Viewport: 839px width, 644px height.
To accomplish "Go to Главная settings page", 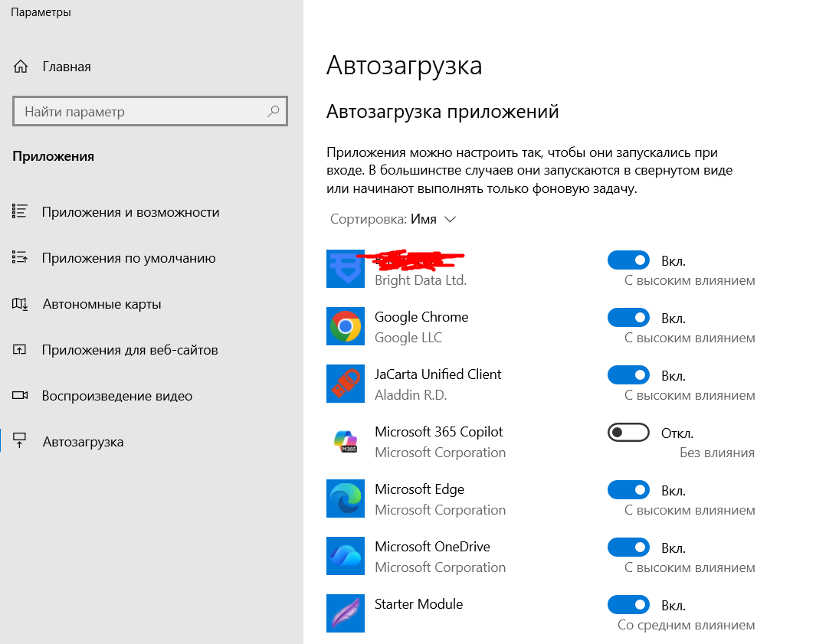I will click(x=67, y=67).
